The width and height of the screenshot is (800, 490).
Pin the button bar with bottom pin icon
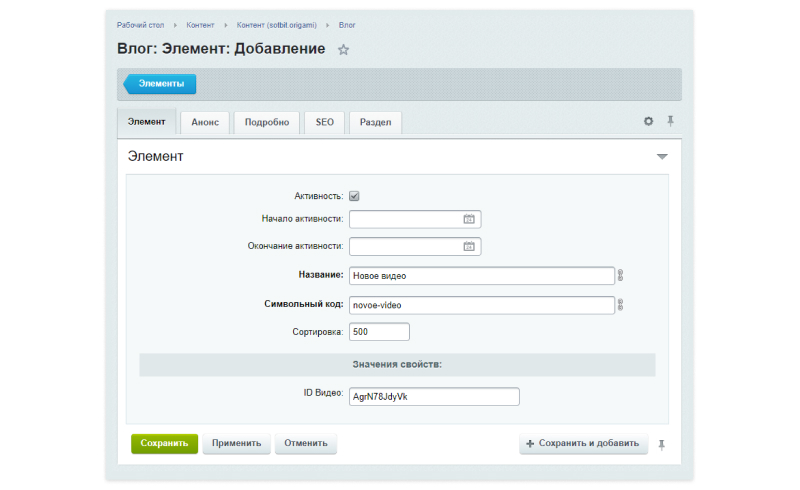pos(661,445)
